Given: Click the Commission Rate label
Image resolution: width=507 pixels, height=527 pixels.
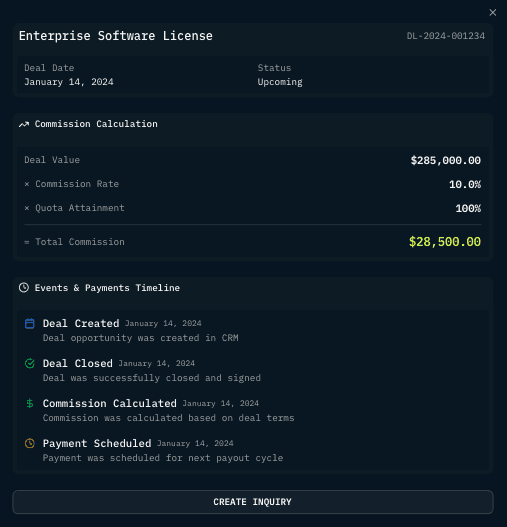Looking at the screenshot, I should coord(77,184).
